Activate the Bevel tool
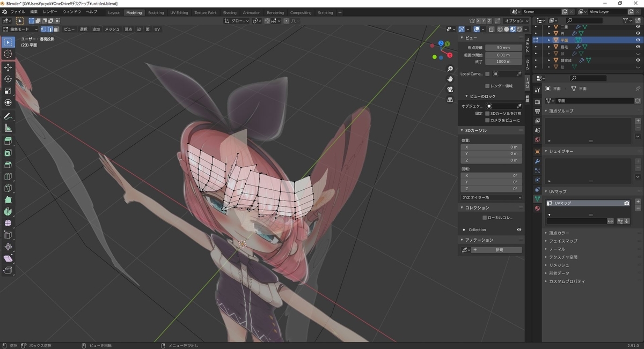The width and height of the screenshot is (644, 349). 8,165
